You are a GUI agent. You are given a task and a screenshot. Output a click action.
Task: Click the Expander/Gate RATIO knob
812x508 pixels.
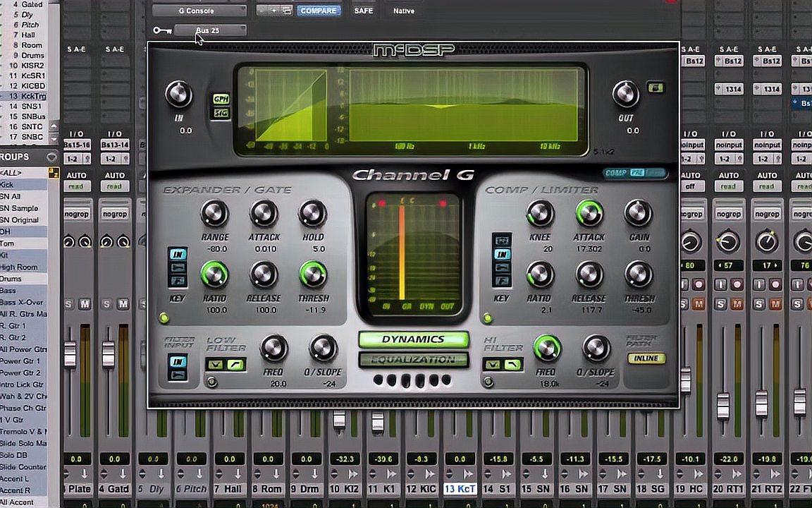point(214,274)
